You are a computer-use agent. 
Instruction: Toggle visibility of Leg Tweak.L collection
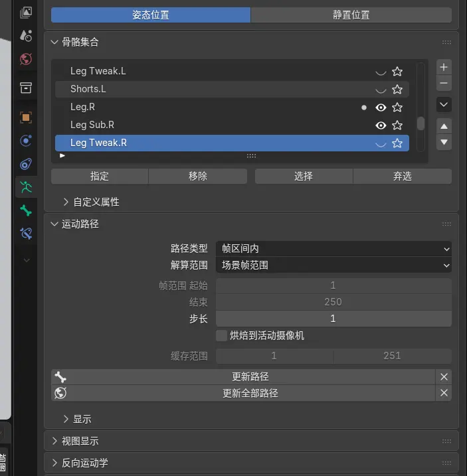point(381,72)
